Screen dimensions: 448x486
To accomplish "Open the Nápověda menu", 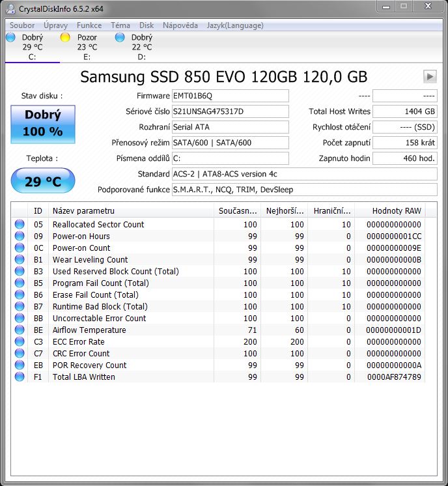I will coord(180,25).
